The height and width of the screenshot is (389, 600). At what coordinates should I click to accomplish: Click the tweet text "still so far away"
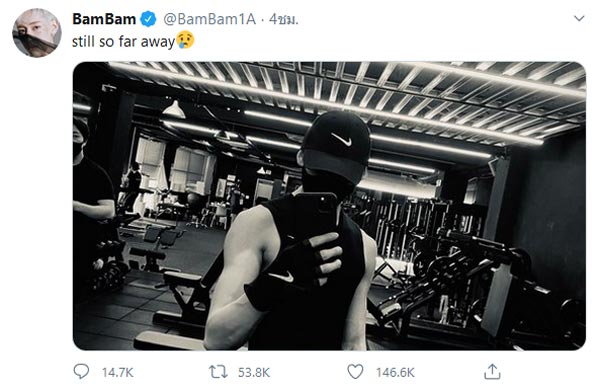coord(123,41)
